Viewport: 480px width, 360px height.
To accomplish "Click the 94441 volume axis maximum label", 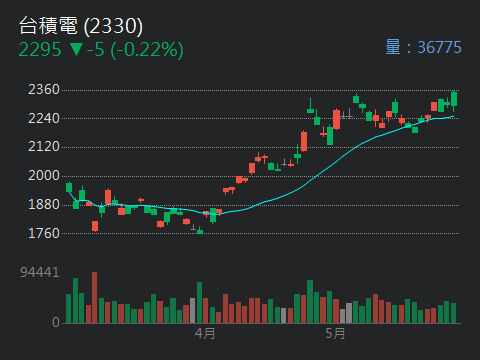I will point(40,272).
